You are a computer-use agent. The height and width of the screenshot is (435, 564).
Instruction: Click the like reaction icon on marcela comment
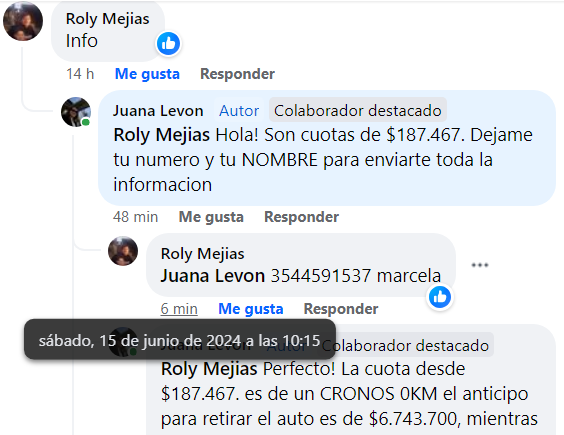point(440,297)
